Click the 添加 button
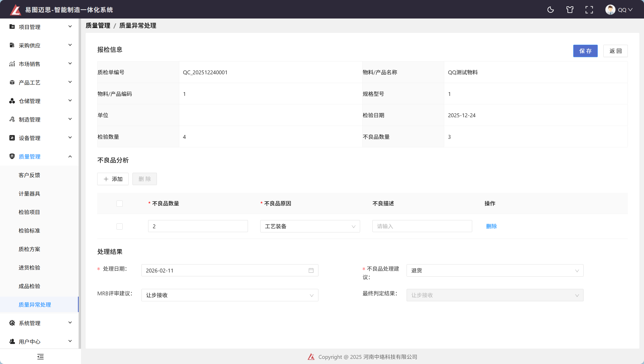The height and width of the screenshot is (364, 644). coord(113,179)
